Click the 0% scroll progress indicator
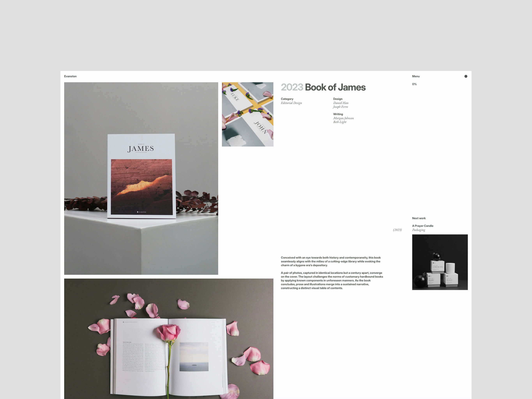Viewport: 532px width, 399px height. click(414, 84)
